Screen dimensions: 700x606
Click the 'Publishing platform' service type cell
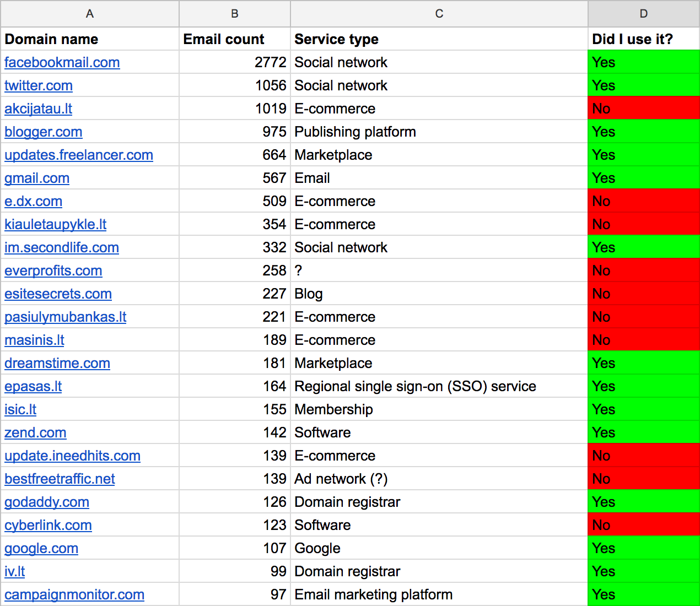coord(439,132)
